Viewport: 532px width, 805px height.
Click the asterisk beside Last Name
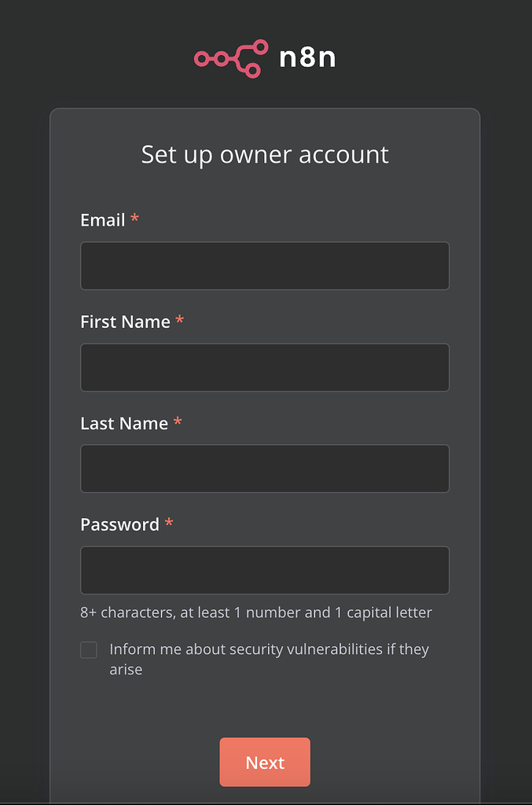176,422
